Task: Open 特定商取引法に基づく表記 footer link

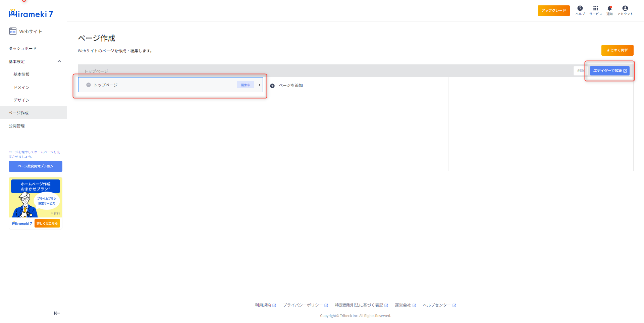Action: tap(361, 305)
